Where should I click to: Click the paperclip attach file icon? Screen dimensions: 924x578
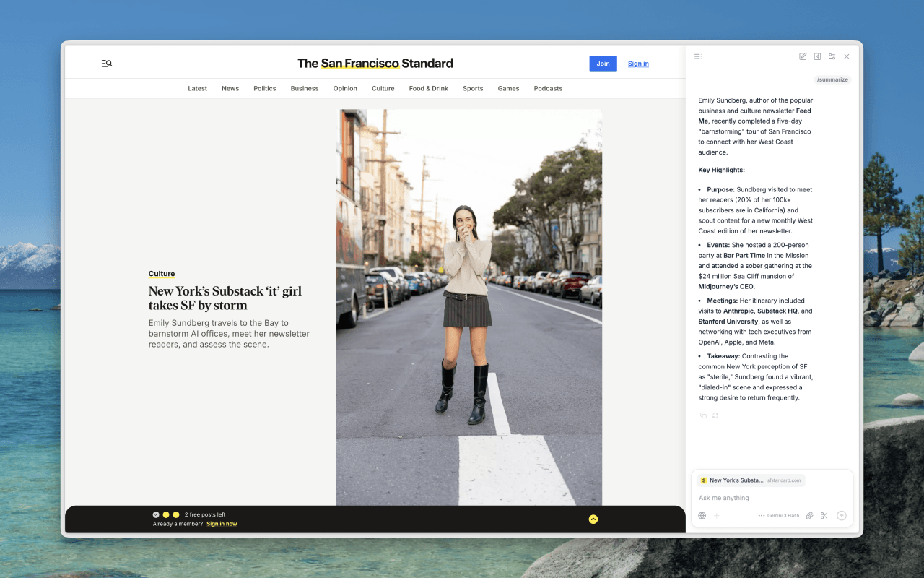point(809,516)
